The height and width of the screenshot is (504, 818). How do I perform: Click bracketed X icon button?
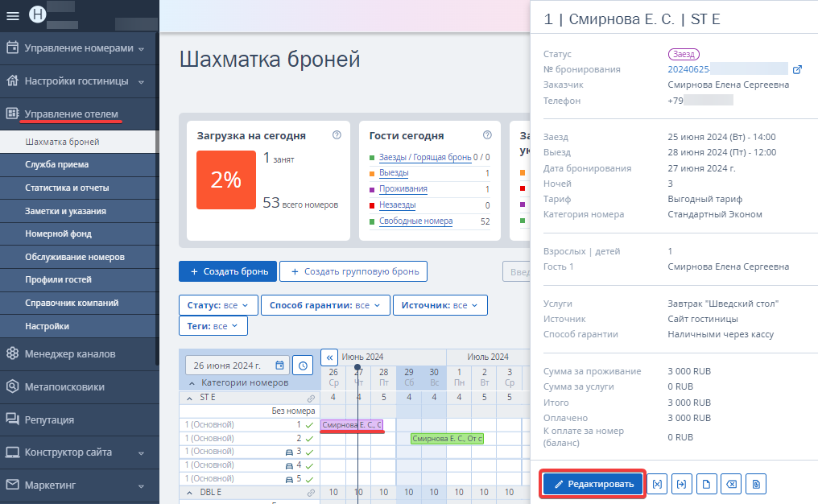[x=657, y=484]
